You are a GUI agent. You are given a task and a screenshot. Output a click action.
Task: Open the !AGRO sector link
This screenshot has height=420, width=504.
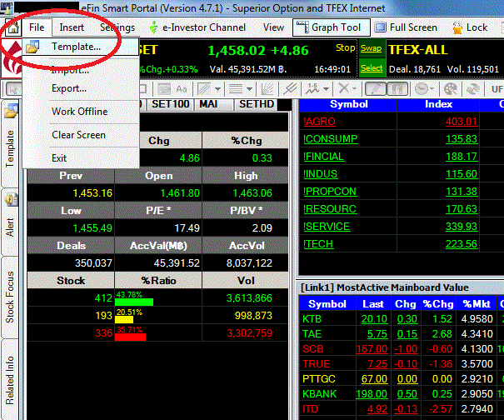click(319, 121)
